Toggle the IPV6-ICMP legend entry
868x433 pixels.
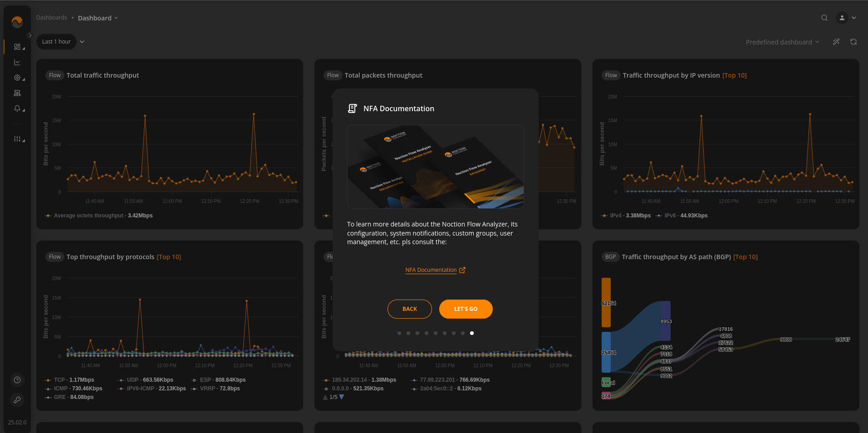tap(152, 389)
